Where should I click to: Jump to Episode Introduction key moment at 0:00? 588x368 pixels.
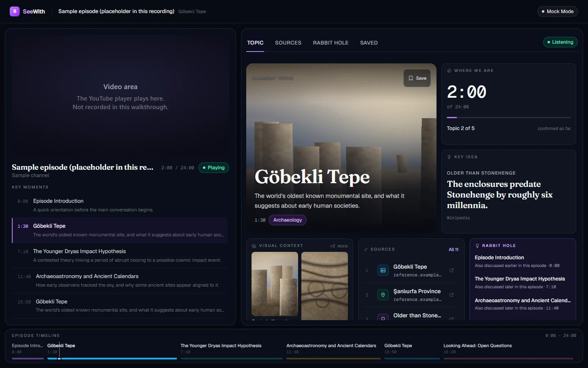point(120,205)
